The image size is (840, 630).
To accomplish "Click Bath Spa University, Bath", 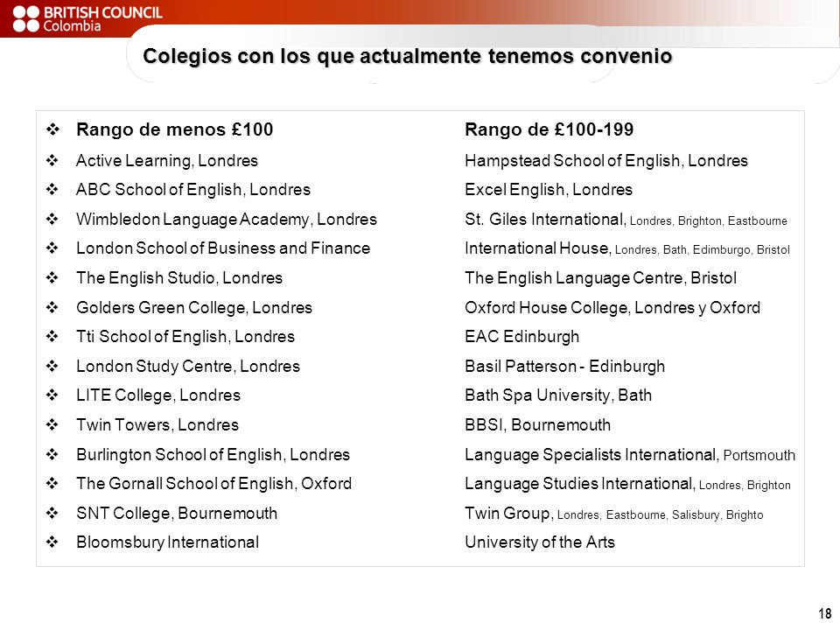I will click(558, 395).
